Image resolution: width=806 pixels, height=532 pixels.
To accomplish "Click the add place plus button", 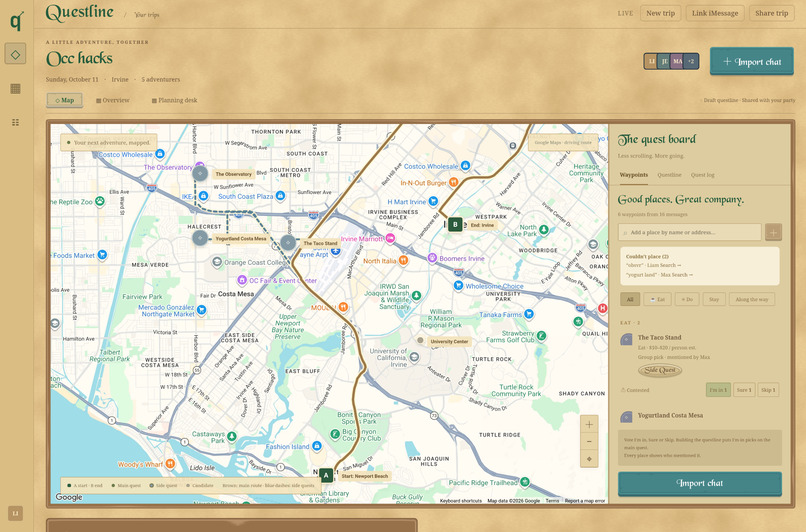I will point(773,232).
